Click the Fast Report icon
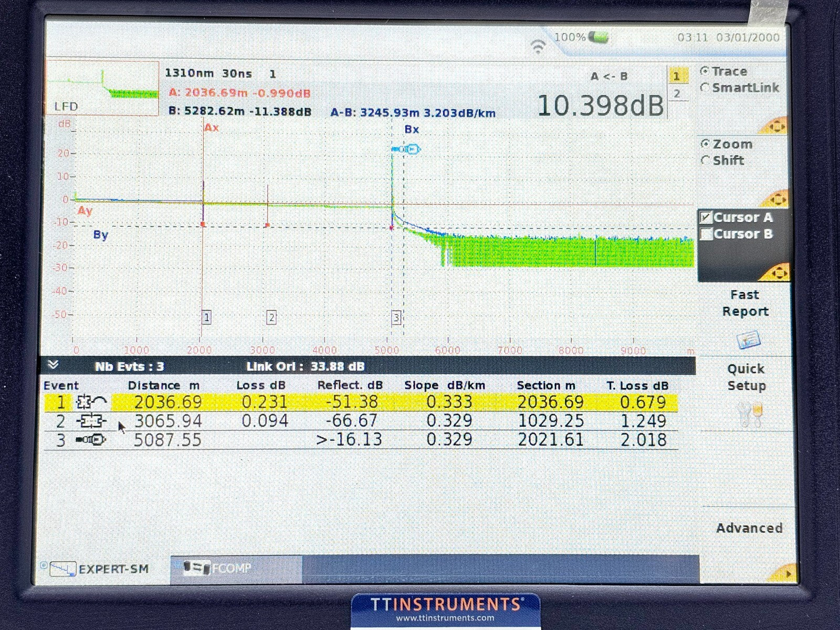This screenshot has width=840, height=630. point(748,339)
